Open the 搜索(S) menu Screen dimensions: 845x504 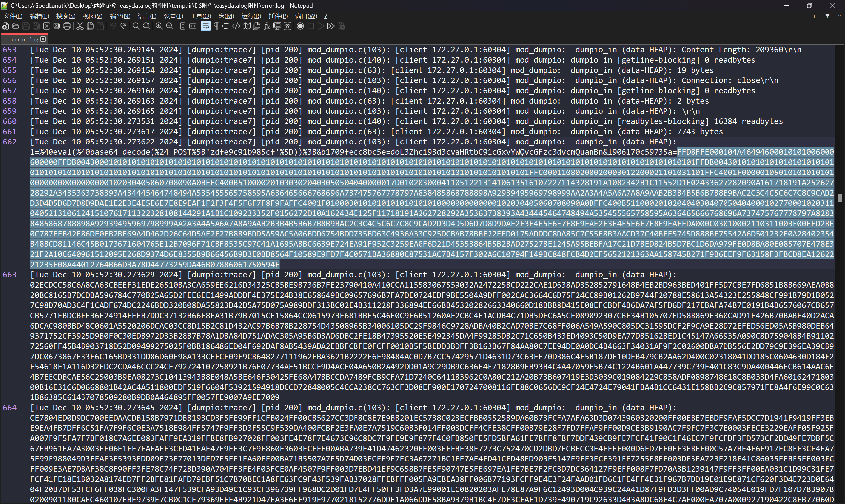coord(66,16)
